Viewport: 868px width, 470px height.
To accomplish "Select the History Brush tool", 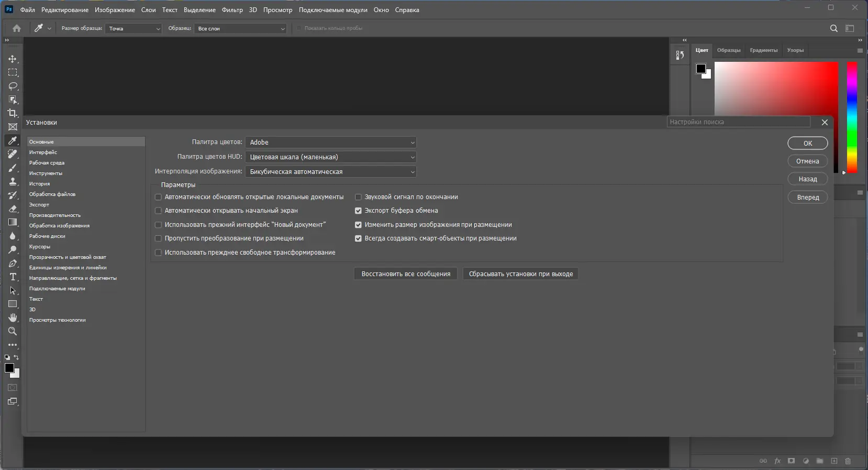I will click(13, 195).
